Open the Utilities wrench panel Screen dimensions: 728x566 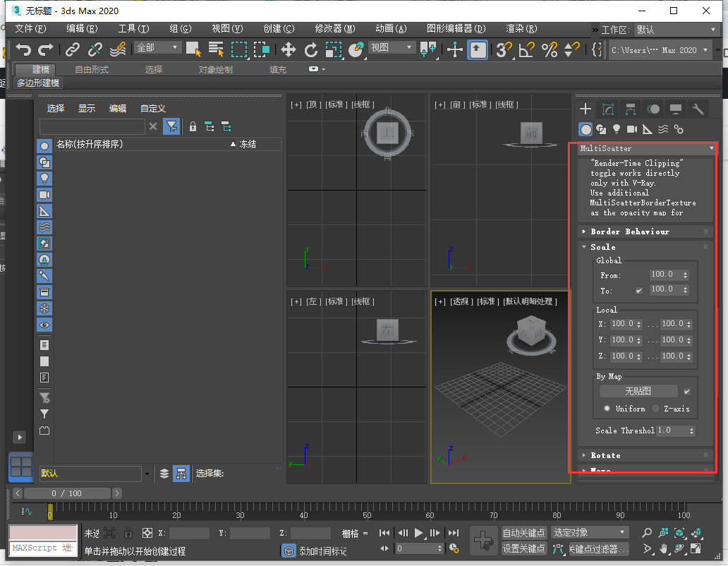tap(698, 109)
